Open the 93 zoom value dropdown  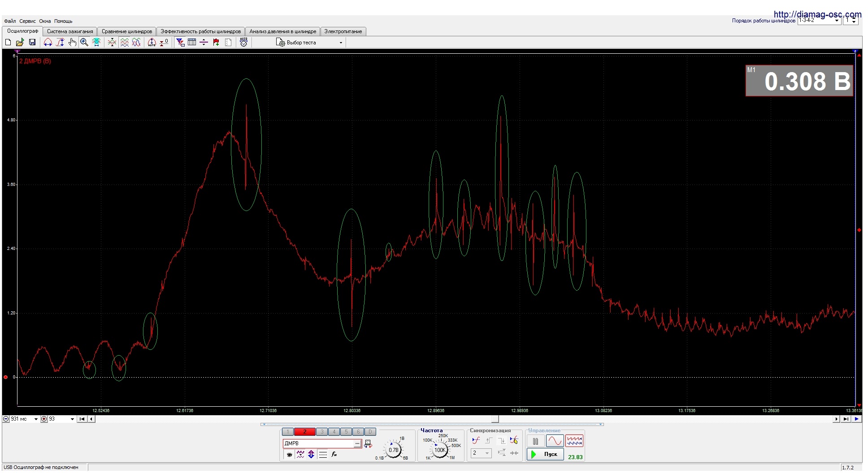tap(72, 419)
